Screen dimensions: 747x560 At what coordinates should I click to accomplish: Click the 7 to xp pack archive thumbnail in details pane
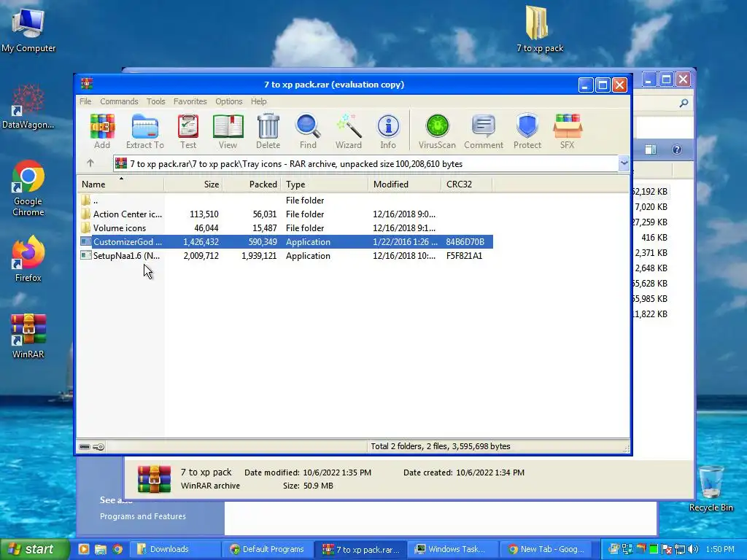click(154, 479)
